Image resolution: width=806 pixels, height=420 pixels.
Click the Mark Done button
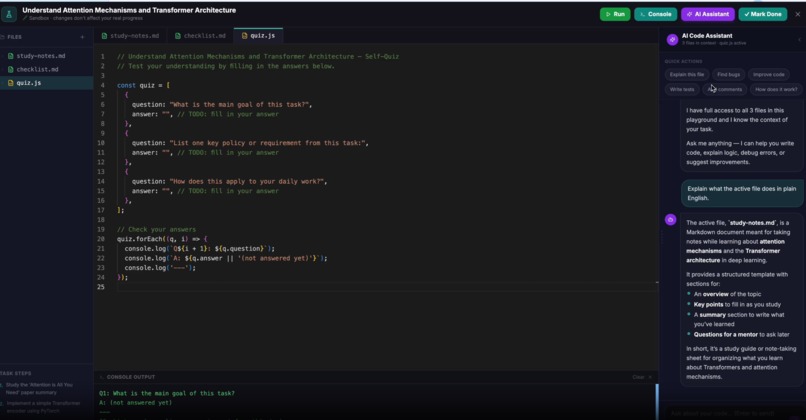click(x=762, y=14)
